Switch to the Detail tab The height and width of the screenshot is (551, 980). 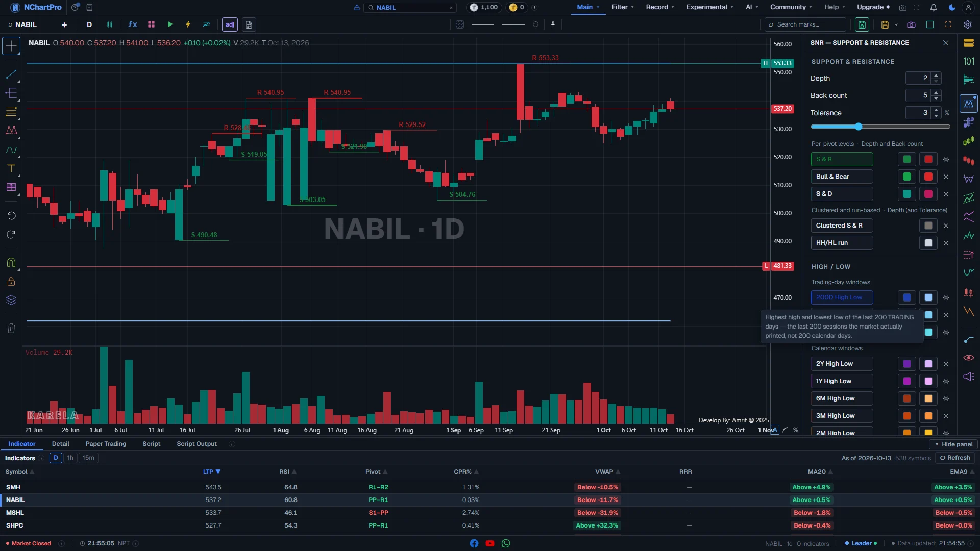pos(60,444)
